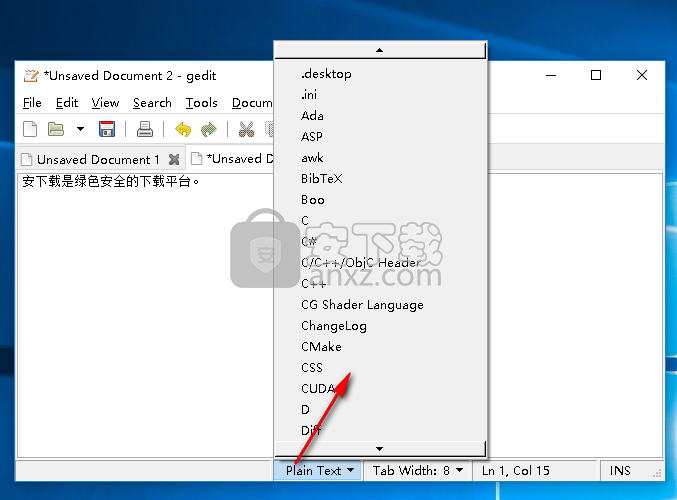The width and height of the screenshot is (677, 500).
Task: Select .desktop from the language list
Action: [380, 74]
